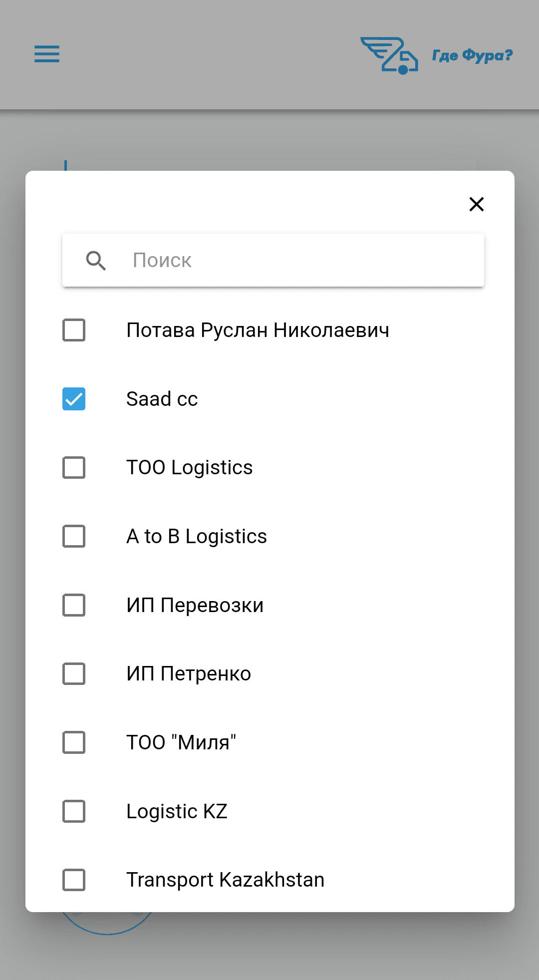Close the company selection dialog

pos(477,204)
